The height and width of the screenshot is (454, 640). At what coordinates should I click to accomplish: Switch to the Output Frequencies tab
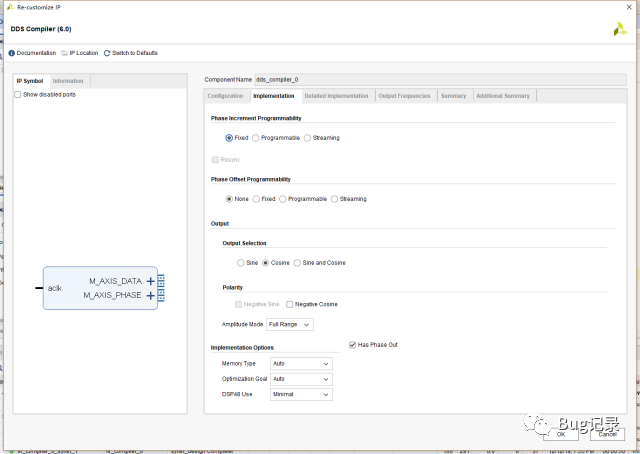404,96
